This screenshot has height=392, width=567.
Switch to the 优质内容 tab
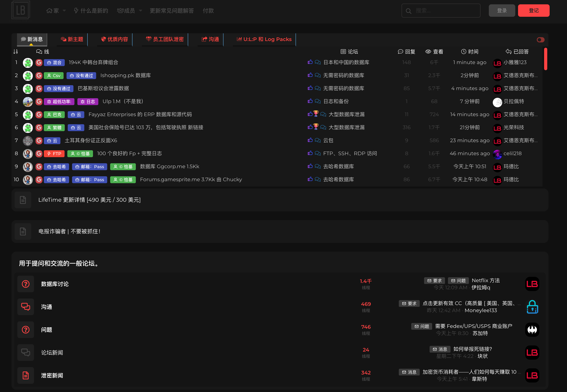coord(115,39)
